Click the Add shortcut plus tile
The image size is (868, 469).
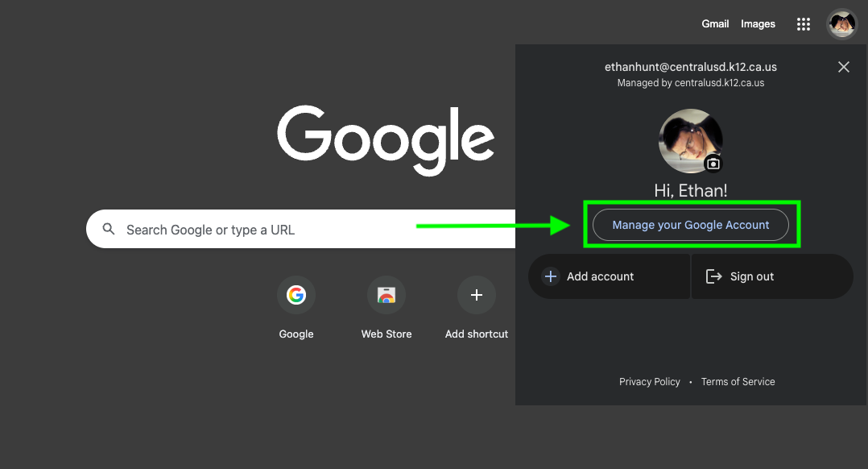click(477, 296)
